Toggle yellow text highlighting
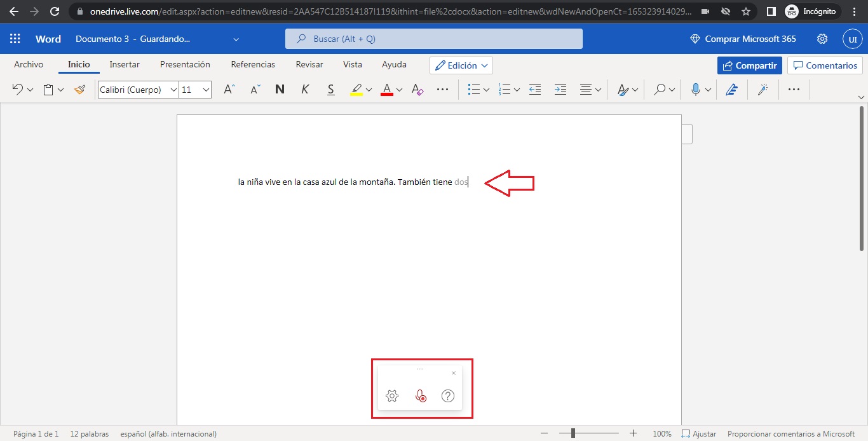 coord(357,89)
